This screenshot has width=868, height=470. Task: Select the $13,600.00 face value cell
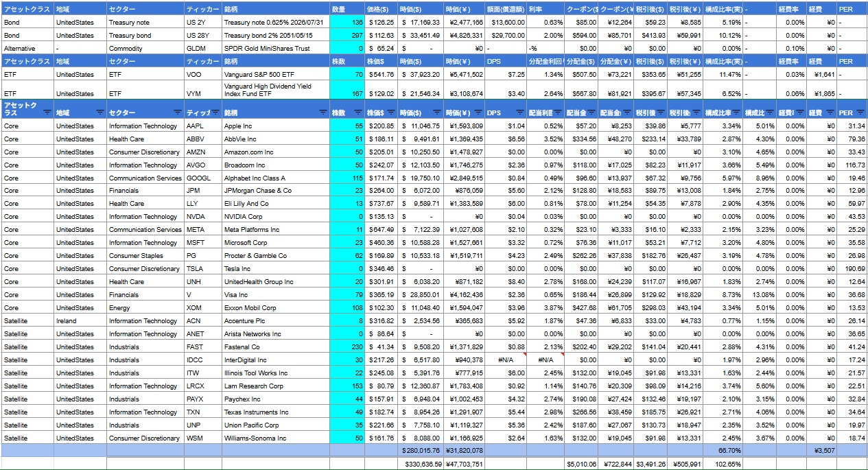click(x=506, y=22)
